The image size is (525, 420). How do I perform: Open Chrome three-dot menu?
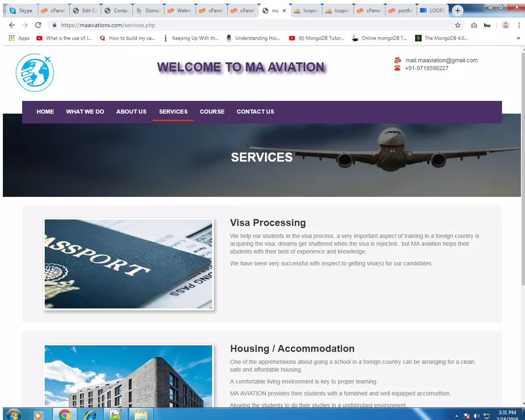pos(519,25)
